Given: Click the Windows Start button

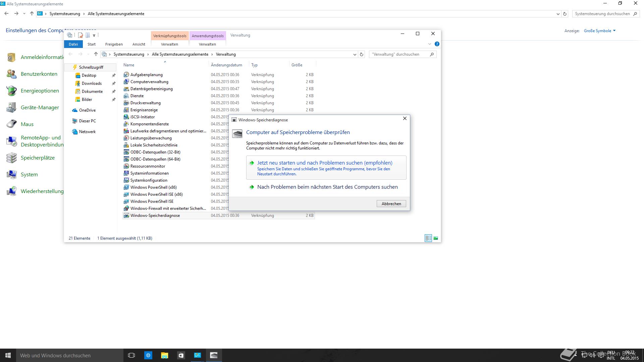Looking at the screenshot, I should [8, 355].
